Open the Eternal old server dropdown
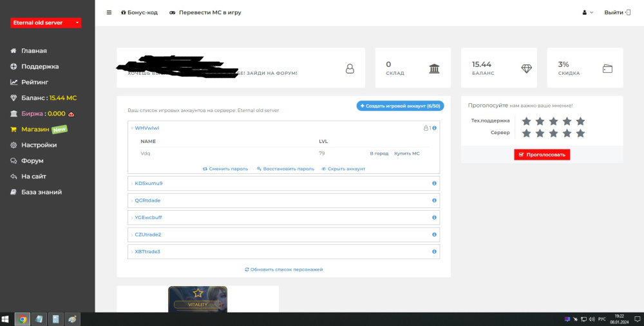 coord(45,23)
